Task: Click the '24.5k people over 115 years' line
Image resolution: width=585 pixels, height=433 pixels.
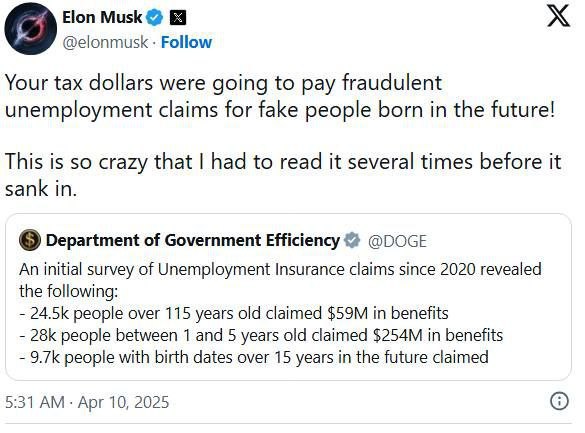Action: click(234, 313)
